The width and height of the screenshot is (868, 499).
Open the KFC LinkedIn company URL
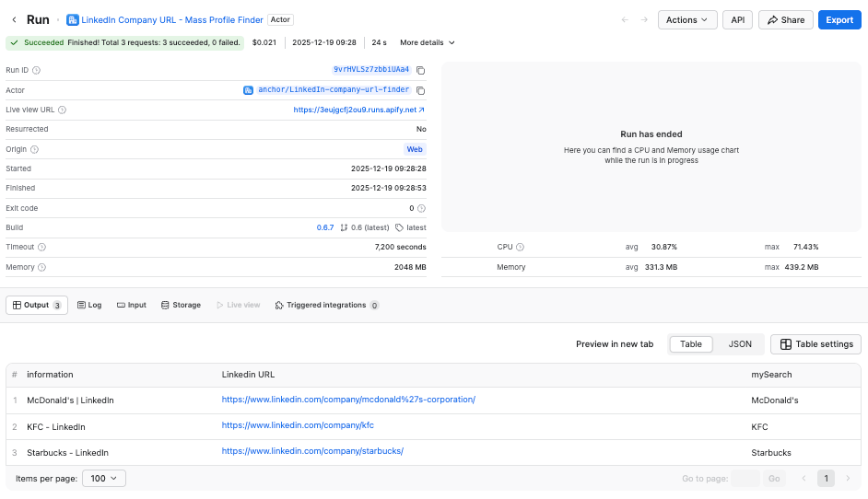click(298, 425)
